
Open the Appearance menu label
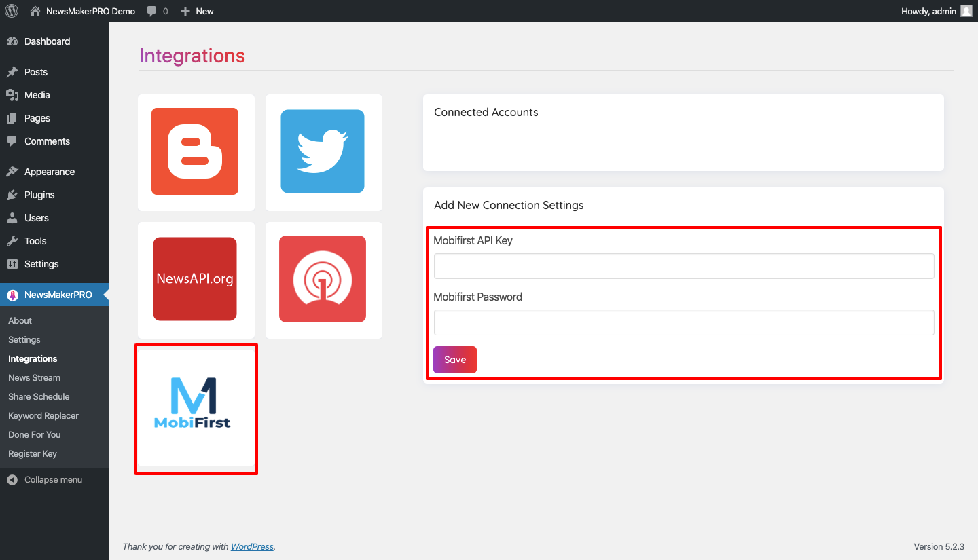tap(50, 172)
